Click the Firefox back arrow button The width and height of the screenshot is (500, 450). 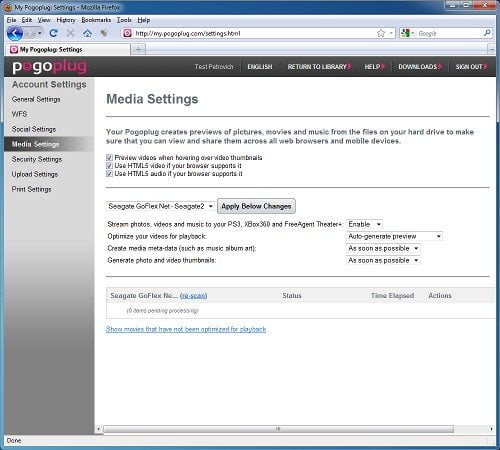coord(15,33)
